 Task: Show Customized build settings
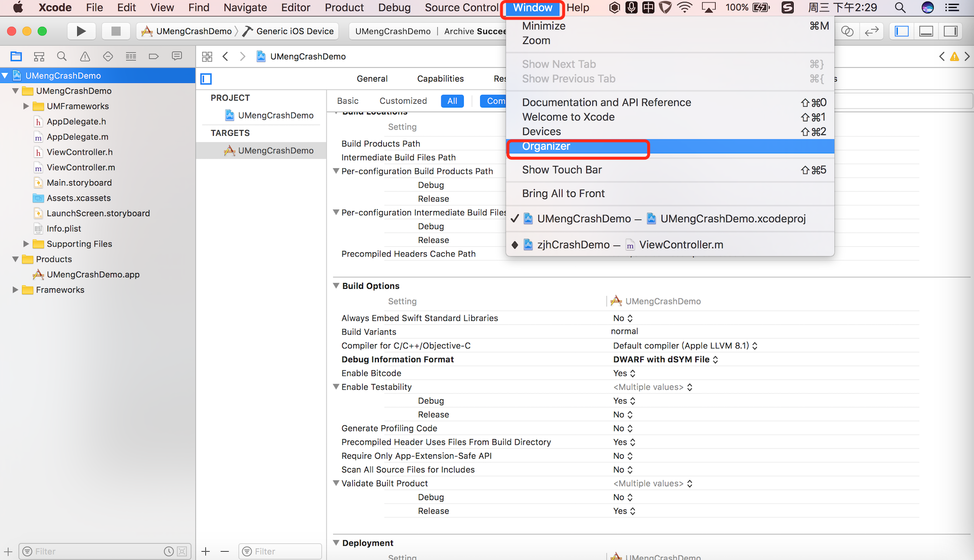click(403, 101)
